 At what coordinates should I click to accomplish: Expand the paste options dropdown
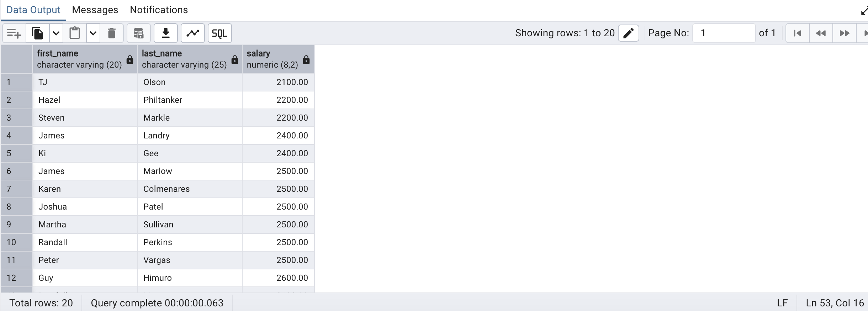(93, 33)
